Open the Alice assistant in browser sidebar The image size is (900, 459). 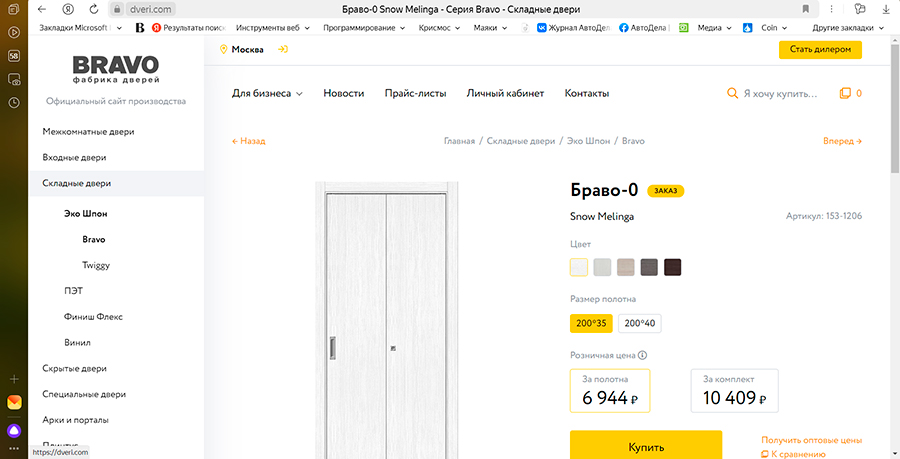click(x=14, y=431)
